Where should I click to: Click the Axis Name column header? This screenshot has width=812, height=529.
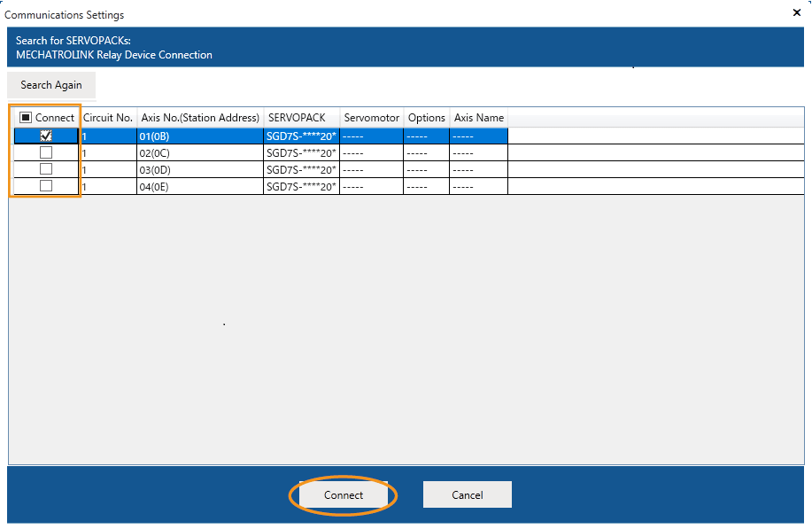pos(478,118)
